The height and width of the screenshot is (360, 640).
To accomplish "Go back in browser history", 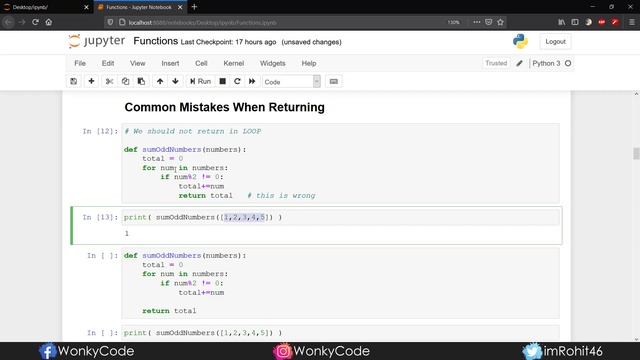I will 9,22.
